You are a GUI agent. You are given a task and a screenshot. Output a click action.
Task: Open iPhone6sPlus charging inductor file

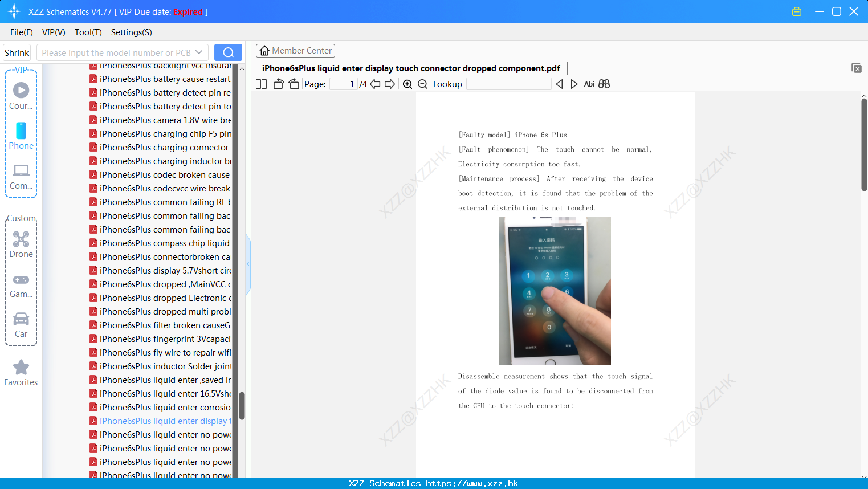161,161
